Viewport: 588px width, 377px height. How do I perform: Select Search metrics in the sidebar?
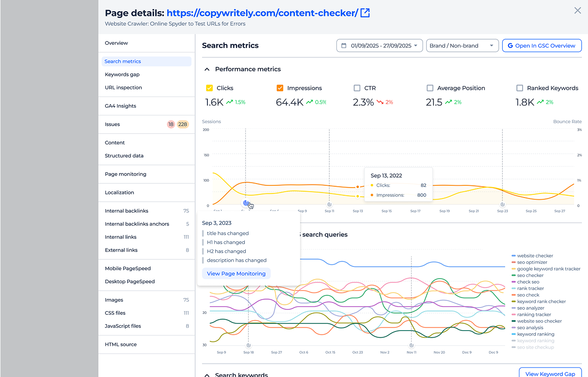point(147,61)
